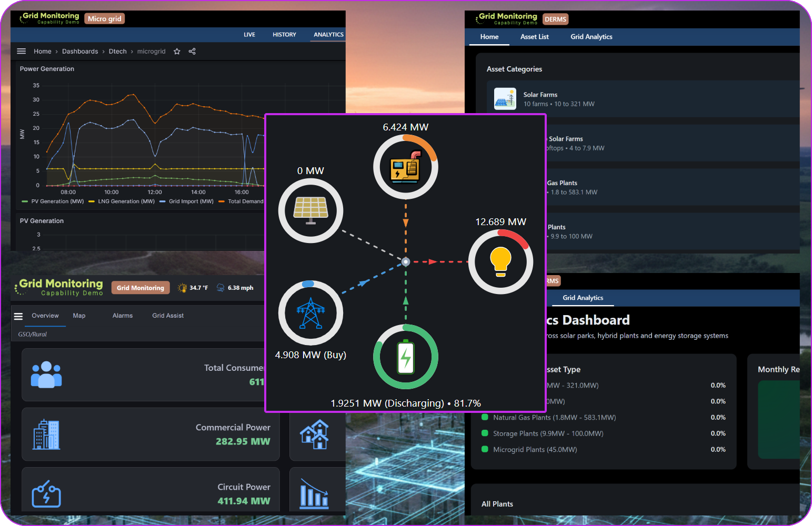Click the star to favorite the microgrid dashboard
The height and width of the screenshot is (526, 812).
click(x=177, y=51)
